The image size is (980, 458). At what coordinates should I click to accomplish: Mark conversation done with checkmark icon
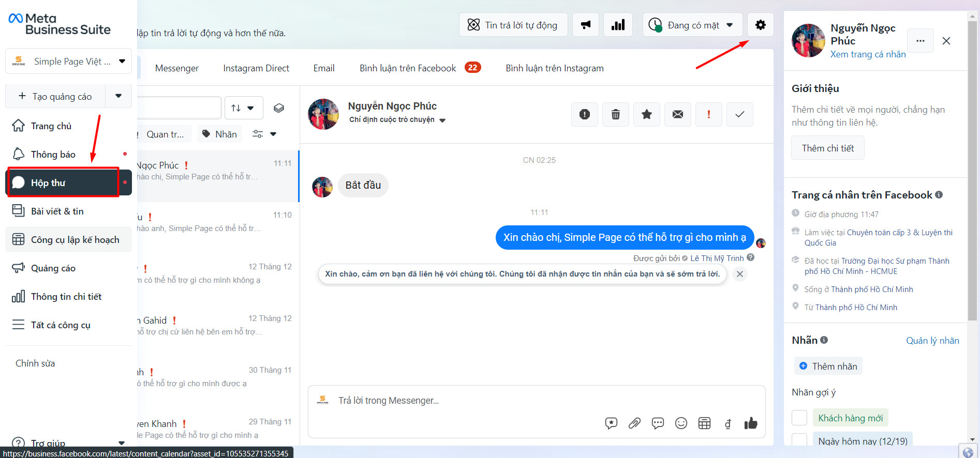740,114
